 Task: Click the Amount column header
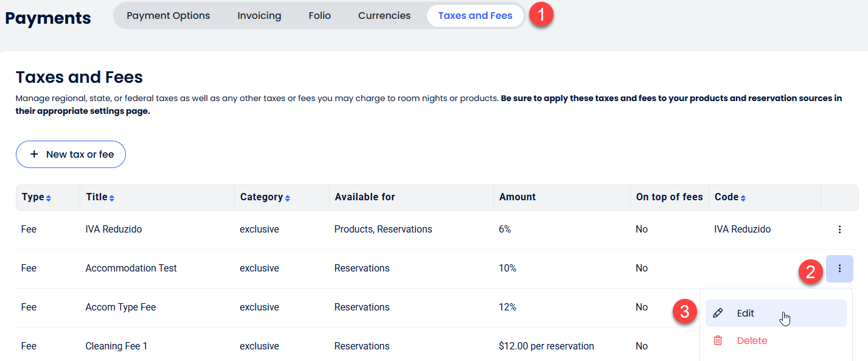point(517,197)
